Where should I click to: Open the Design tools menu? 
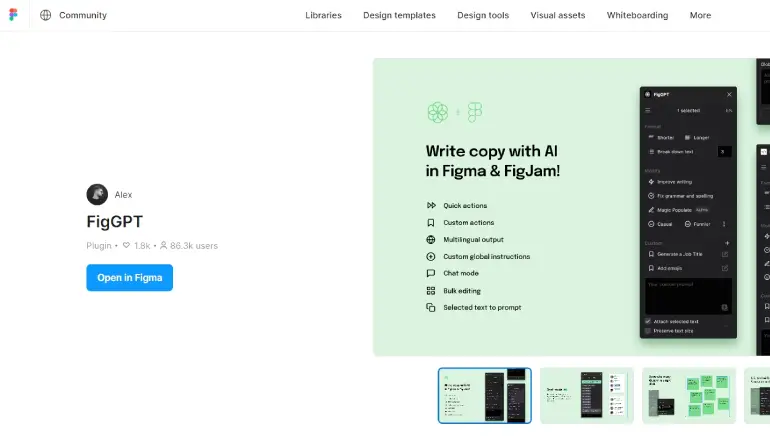point(483,15)
